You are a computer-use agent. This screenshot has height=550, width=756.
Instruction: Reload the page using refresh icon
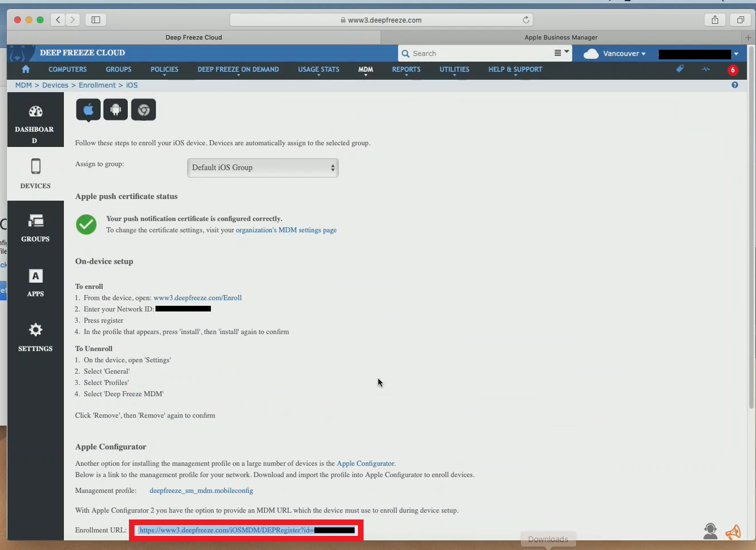coord(526,20)
